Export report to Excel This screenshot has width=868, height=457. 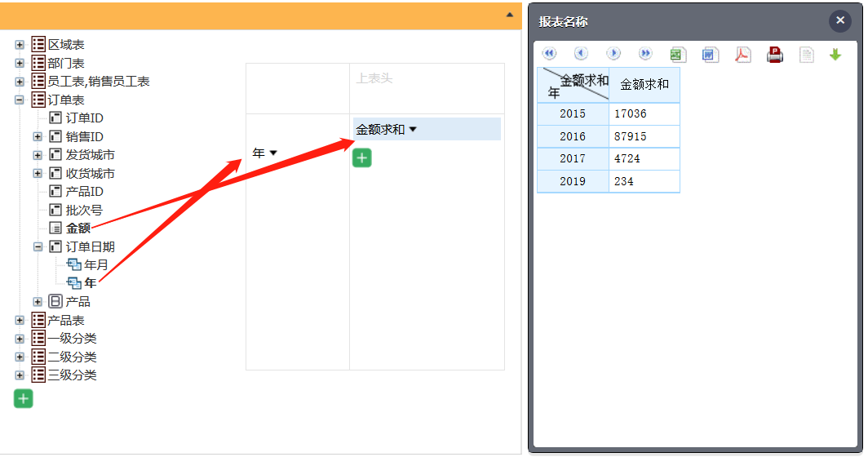(678, 55)
